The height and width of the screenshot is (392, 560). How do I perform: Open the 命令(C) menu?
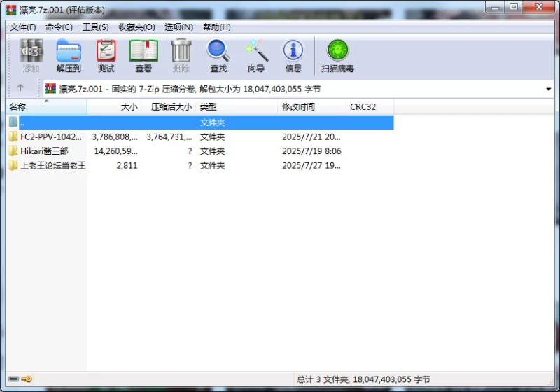pyautogui.click(x=59, y=27)
